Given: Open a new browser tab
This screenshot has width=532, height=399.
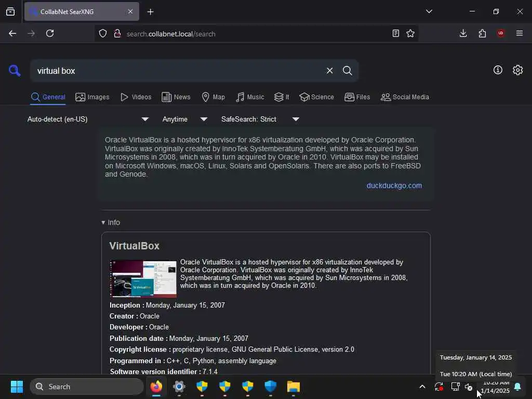Looking at the screenshot, I should (150, 12).
